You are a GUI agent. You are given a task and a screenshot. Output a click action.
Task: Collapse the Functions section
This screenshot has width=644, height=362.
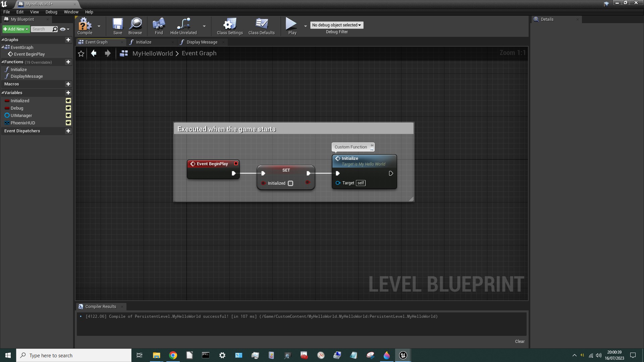pyautogui.click(x=3, y=62)
